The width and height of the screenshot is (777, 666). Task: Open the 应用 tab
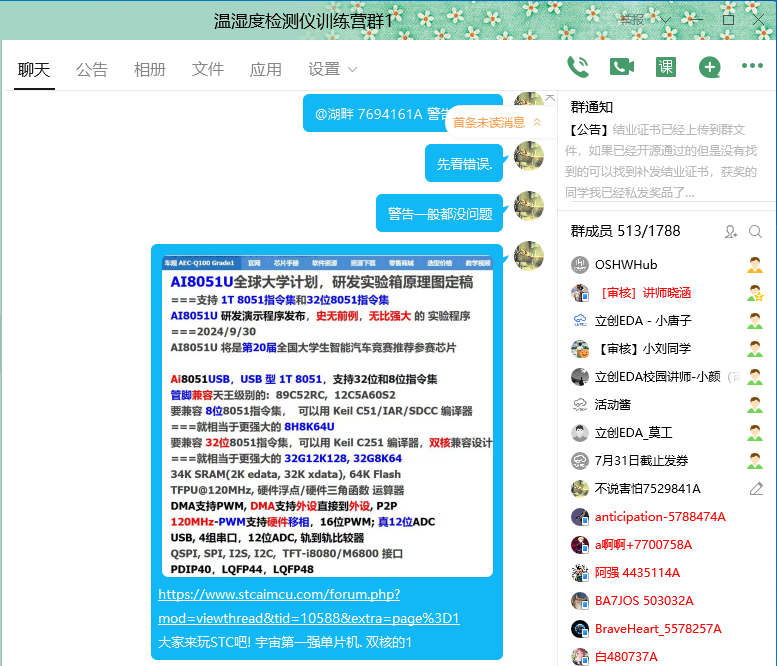[x=266, y=69]
